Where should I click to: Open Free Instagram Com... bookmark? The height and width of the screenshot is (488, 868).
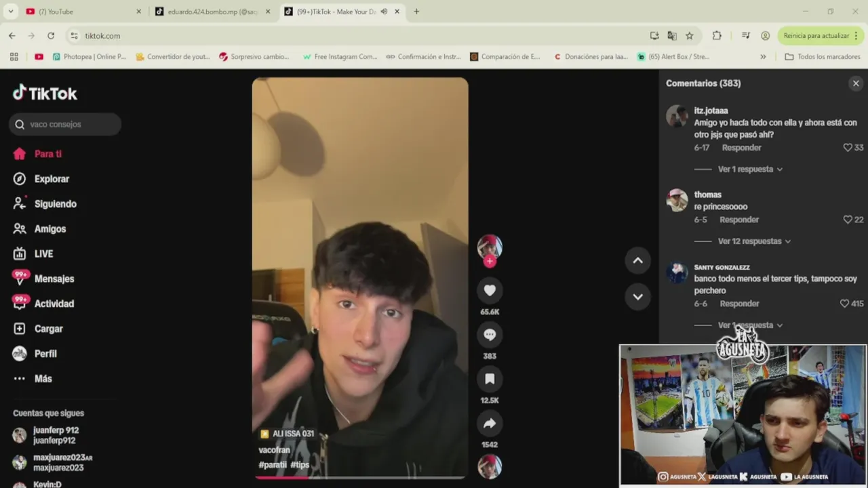click(x=339, y=57)
